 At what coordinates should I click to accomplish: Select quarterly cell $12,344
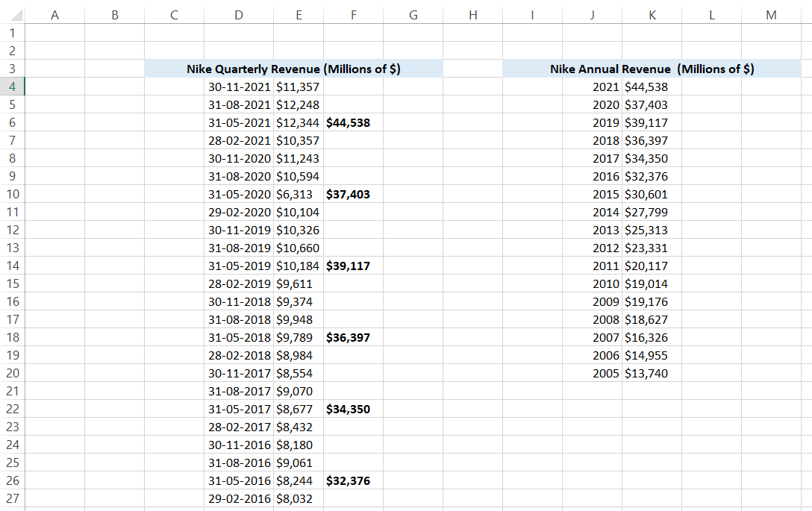point(299,122)
